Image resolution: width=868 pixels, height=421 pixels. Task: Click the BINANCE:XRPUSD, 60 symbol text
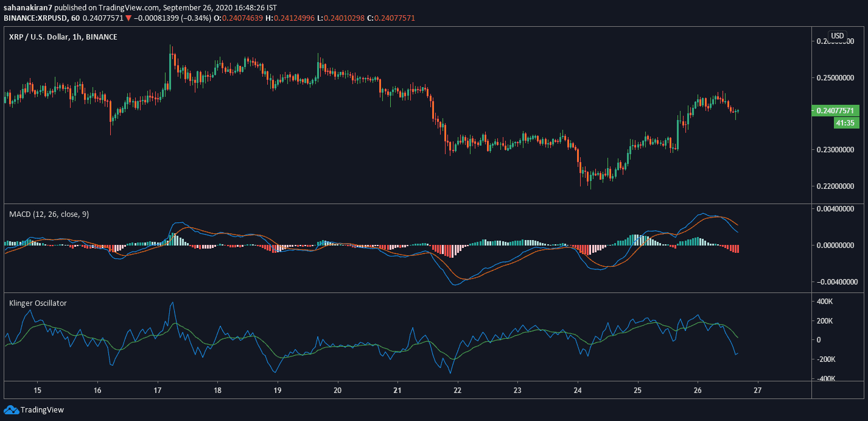[41, 18]
